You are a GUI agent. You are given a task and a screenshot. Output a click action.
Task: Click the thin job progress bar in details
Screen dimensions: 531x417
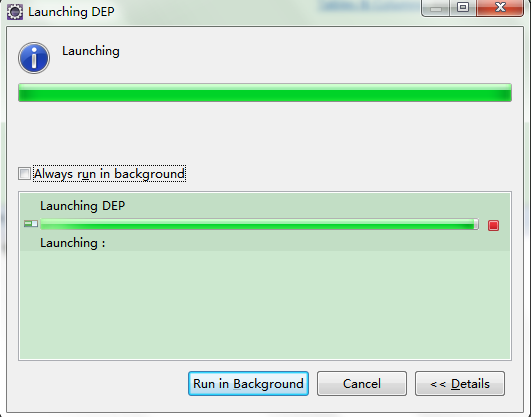click(x=259, y=224)
